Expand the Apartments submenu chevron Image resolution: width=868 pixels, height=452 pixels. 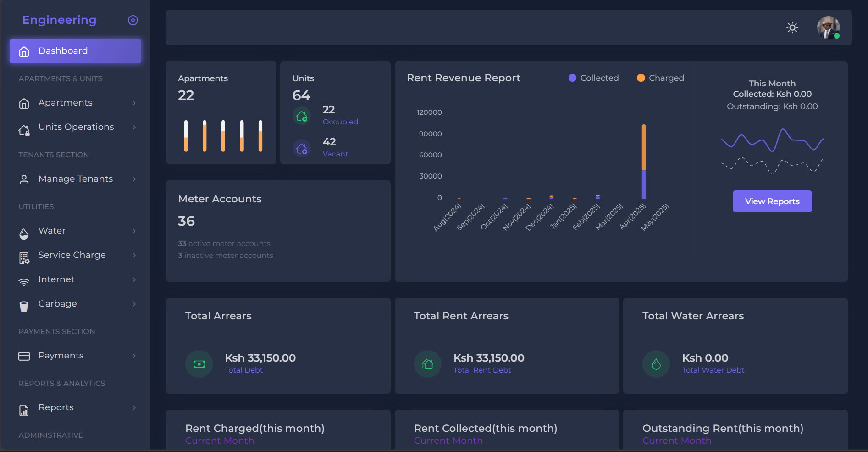coord(134,103)
